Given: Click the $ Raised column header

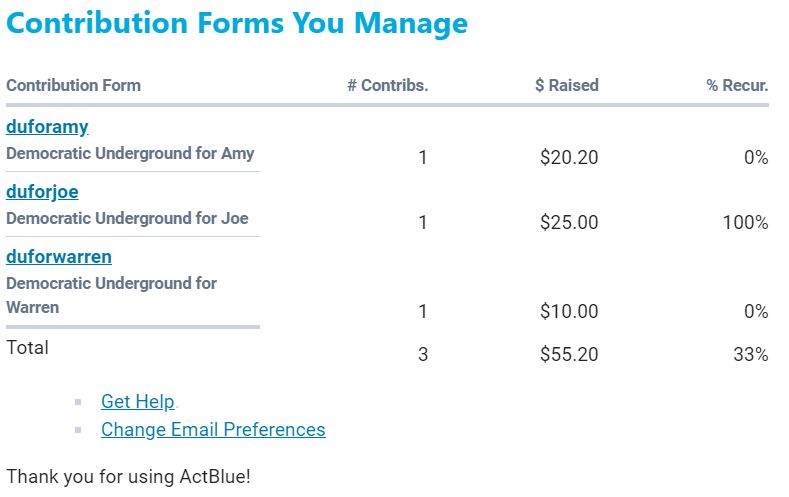Looking at the screenshot, I should pos(566,85).
